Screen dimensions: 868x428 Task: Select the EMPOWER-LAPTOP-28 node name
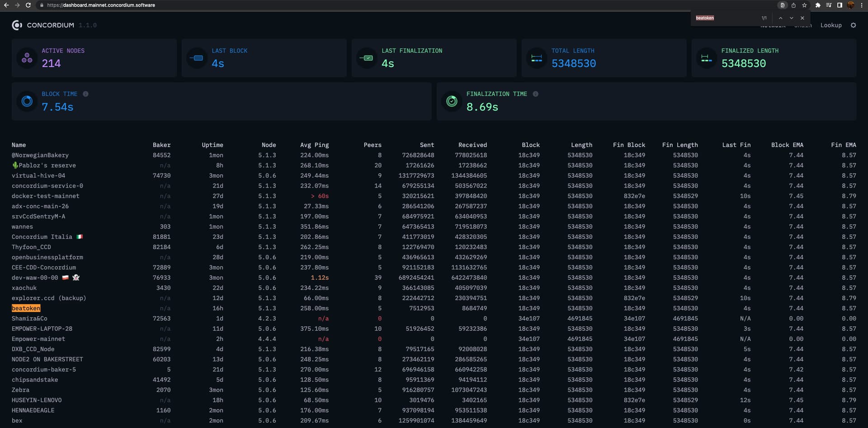tap(42, 328)
